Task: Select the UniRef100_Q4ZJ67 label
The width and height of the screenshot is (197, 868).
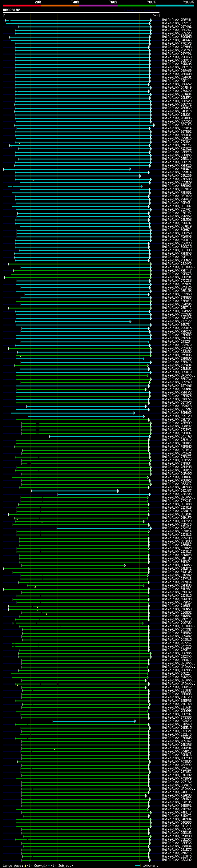Action: coord(176,491)
